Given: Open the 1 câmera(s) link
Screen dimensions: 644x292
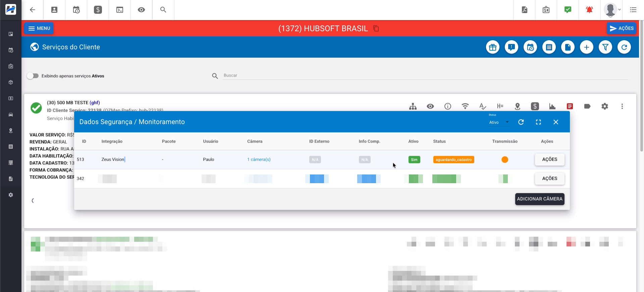Looking at the screenshot, I should click(259, 159).
